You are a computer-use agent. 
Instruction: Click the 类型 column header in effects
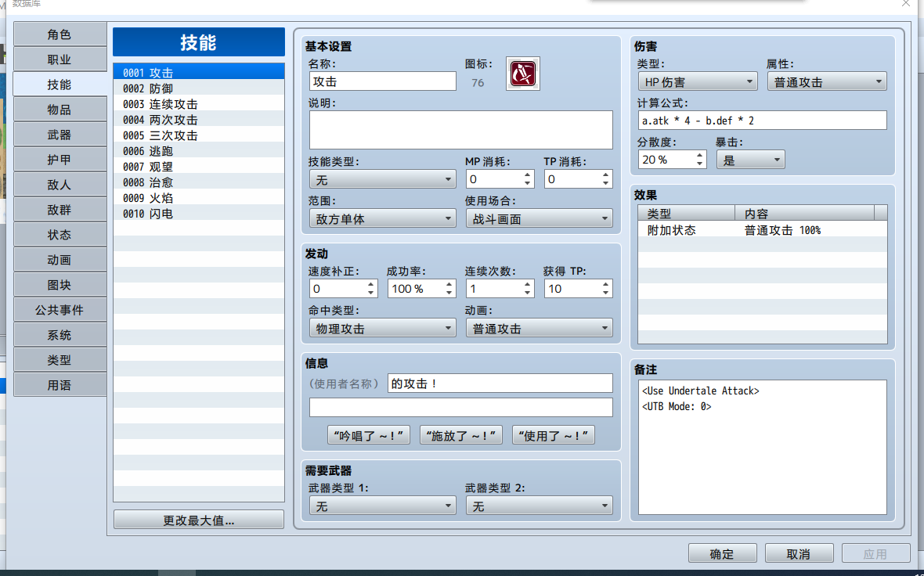pos(687,213)
